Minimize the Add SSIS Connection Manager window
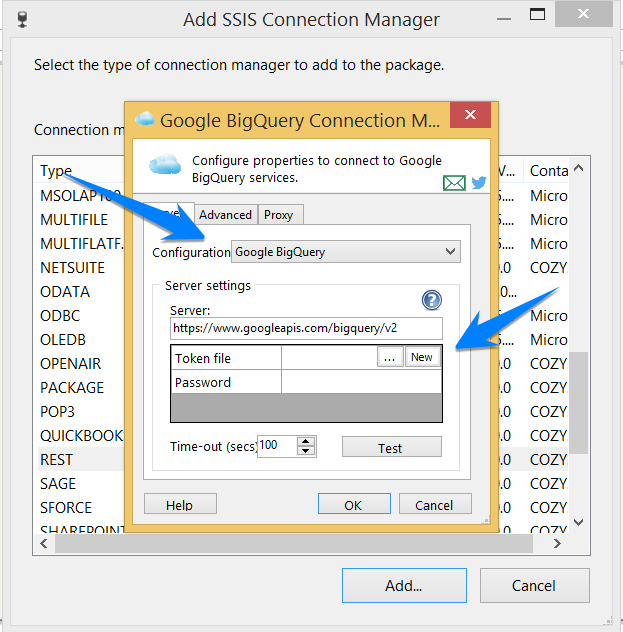 pyautogui.click(x=504, y=19)
